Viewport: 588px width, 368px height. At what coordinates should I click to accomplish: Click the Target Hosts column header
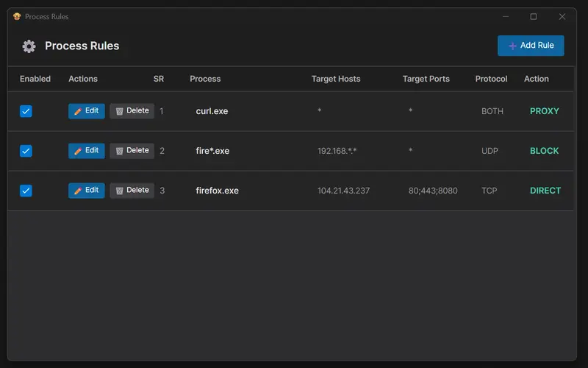pyautogui.click(x=336, y=79)
